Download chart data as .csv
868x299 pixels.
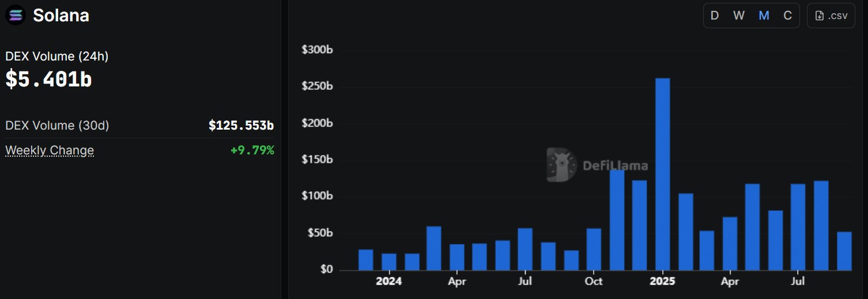(x=831, y=16)
